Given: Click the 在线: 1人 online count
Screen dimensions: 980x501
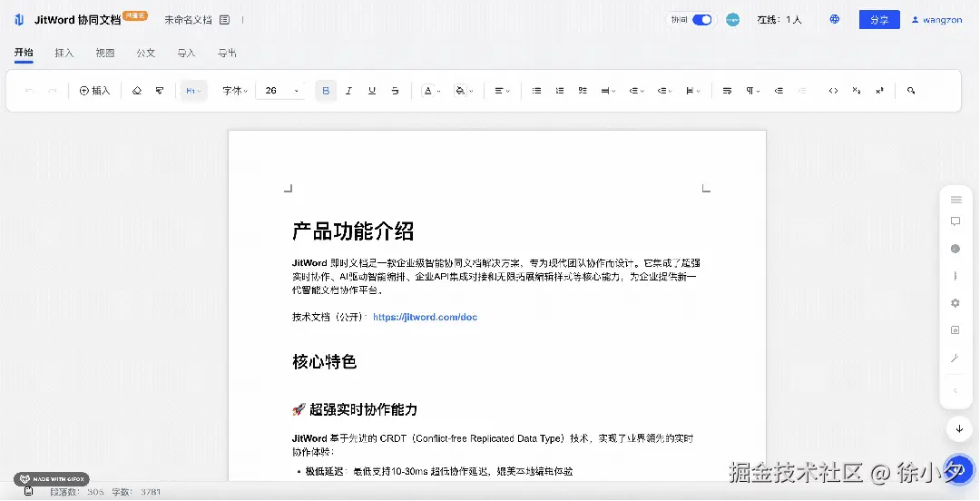Looking at the screenshot, I should pos(779,20).
